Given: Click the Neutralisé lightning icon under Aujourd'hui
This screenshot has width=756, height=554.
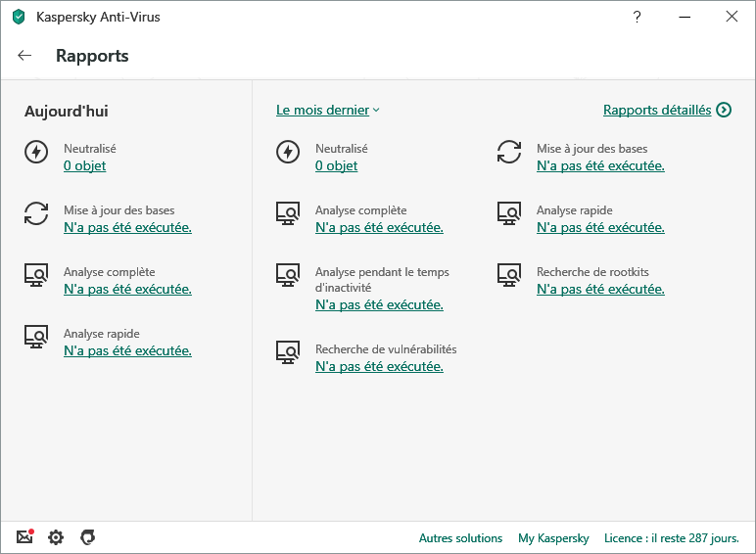Looking at the screenshot, I should (36, 152).
